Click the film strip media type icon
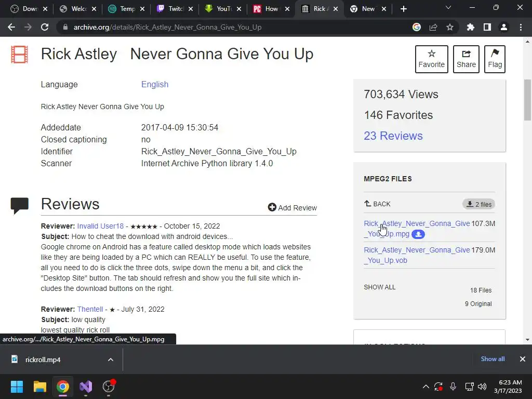The width and height of the screenshot is (532, 399). 19,55
